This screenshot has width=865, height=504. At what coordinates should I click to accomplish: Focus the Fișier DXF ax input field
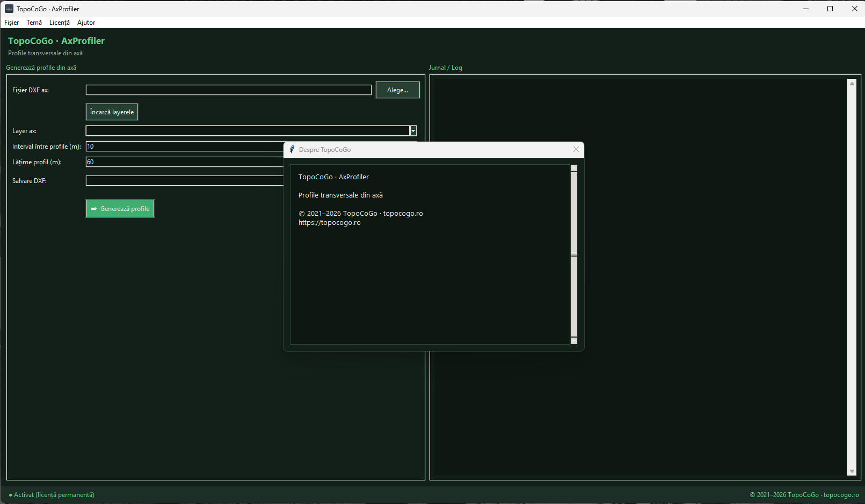tap(229, 90)
